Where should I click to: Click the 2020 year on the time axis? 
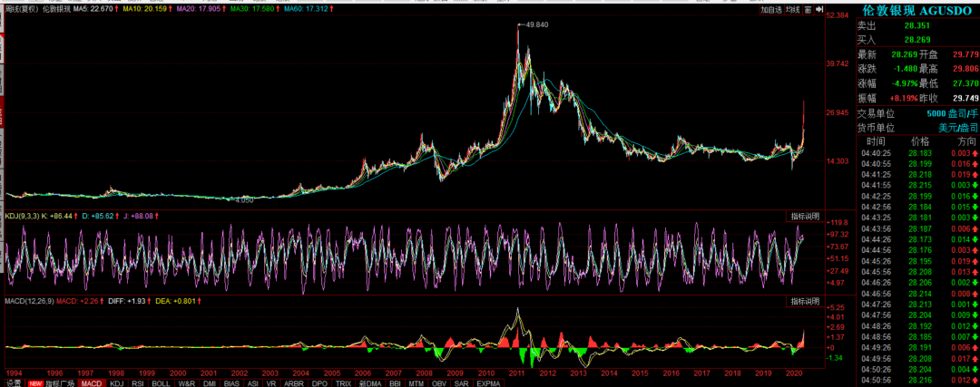pos(794,372)
